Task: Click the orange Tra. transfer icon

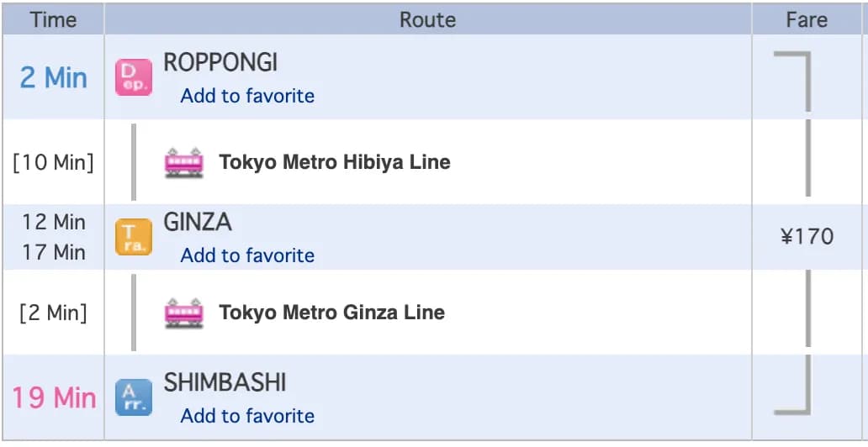Action: [134, 237]
